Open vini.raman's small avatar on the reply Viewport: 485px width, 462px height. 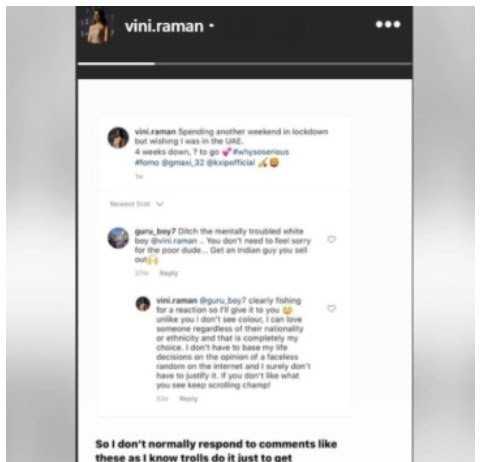pyautogui.click(x=143, y=304)
